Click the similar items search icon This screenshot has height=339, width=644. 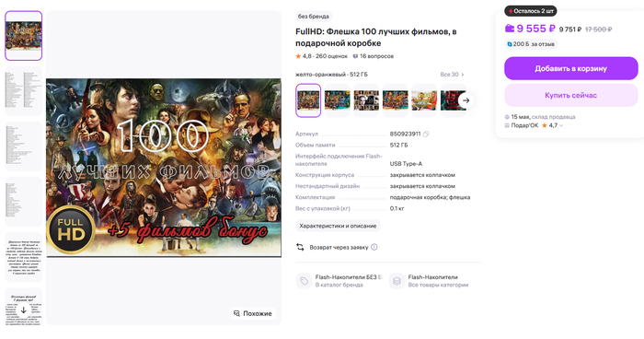236,313
